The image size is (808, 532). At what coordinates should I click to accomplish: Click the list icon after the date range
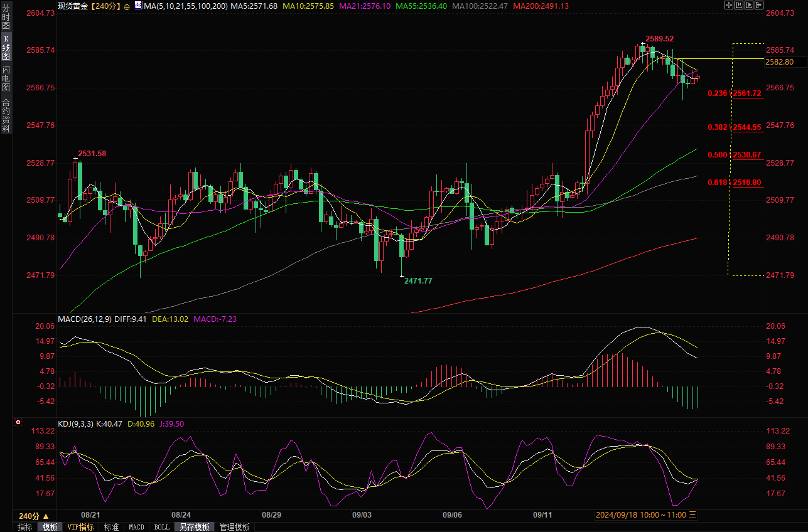[x=692, y=515]
